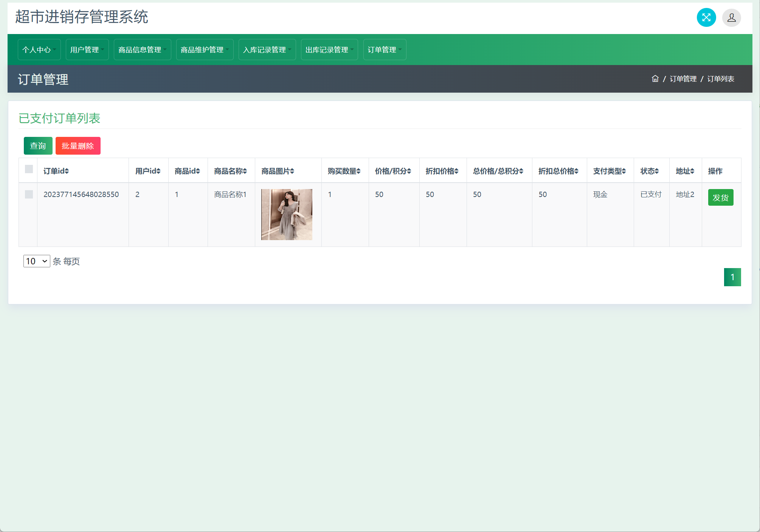This screenshot has height=532, width=760.
Task: Sort by 商品名称 column arrows
Action: (x=245, y=171)
